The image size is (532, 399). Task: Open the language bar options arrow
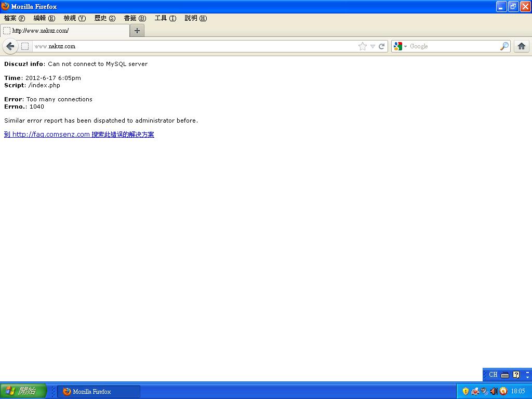click(x=527, y=375)
